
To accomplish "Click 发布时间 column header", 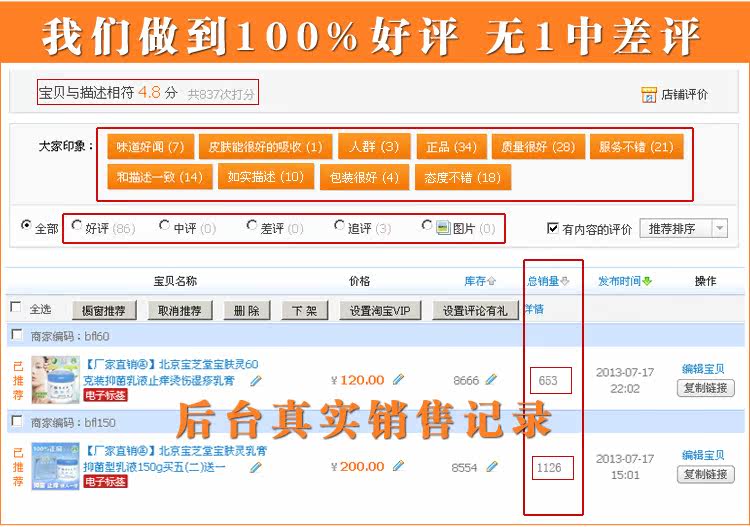I will click(x=620, y=281).
